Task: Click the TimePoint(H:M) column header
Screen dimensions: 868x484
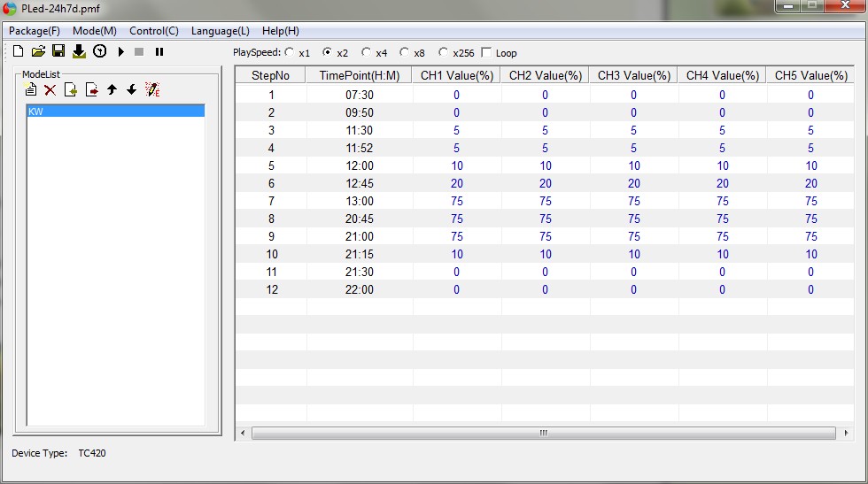Action: 360,75
